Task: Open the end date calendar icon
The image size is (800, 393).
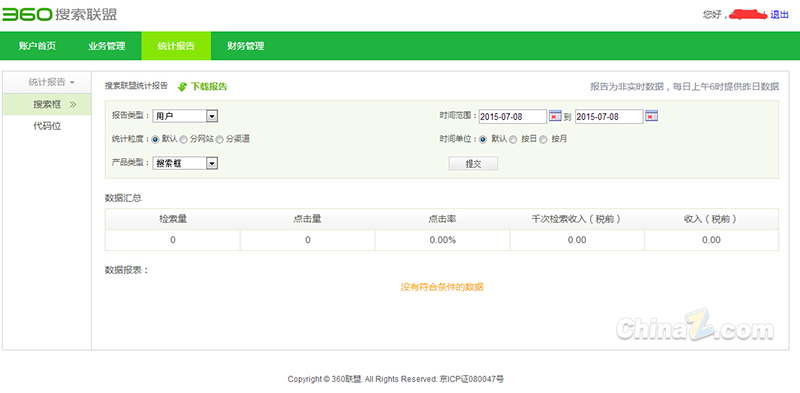Action: [651, 116]
